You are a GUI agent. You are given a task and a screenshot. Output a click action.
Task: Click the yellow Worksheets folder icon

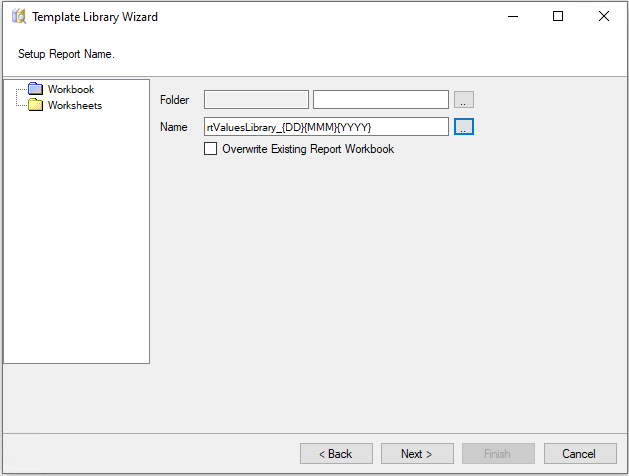tap(35, 105)
